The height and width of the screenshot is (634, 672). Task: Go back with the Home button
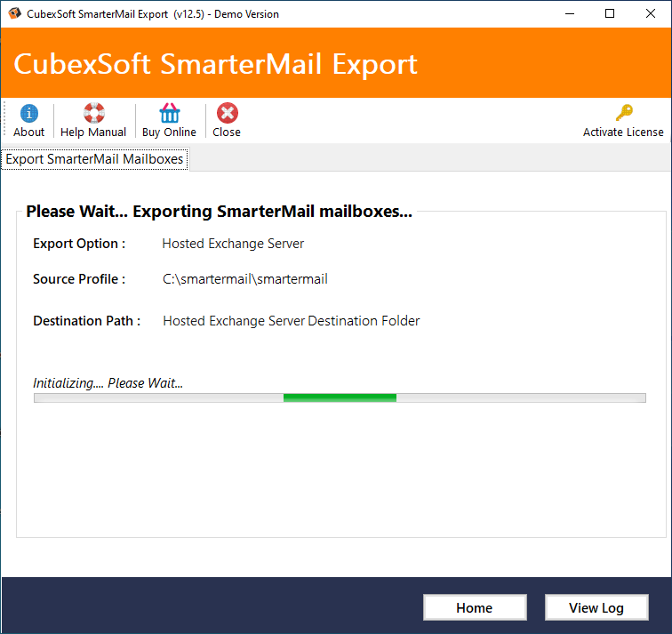(x=475, y=607)
